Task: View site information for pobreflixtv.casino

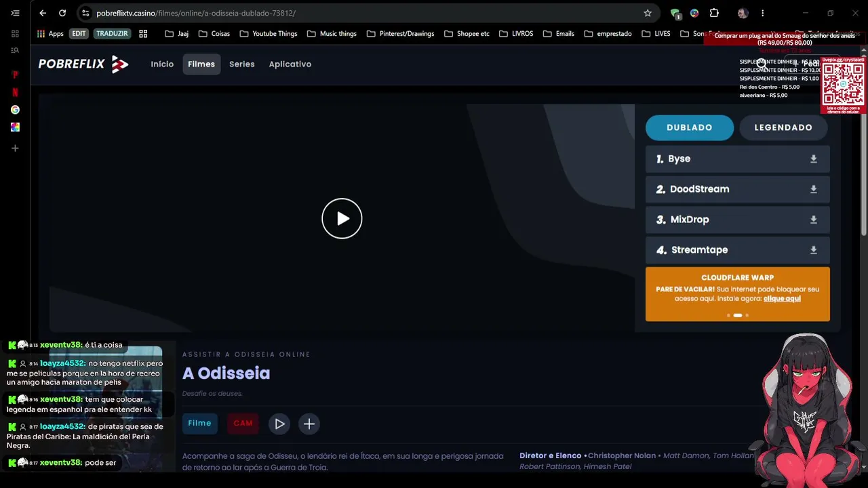Action: click(85, 13)
